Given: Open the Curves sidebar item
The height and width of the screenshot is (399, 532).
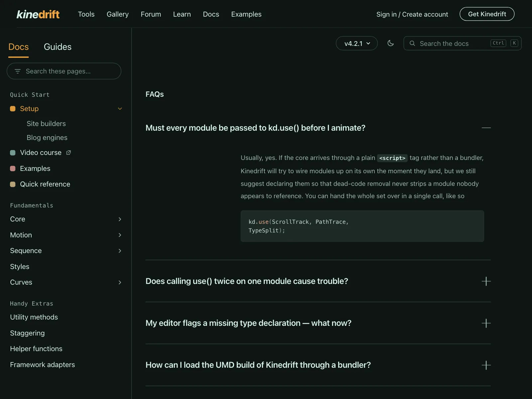Looking at the screenshot, I should pos(21,282).
